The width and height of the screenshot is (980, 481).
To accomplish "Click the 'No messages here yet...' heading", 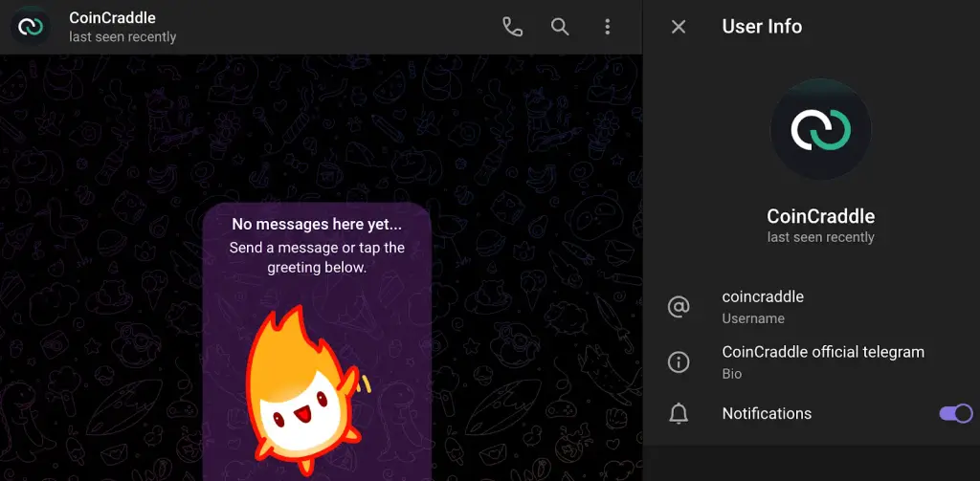I will 317,225.
